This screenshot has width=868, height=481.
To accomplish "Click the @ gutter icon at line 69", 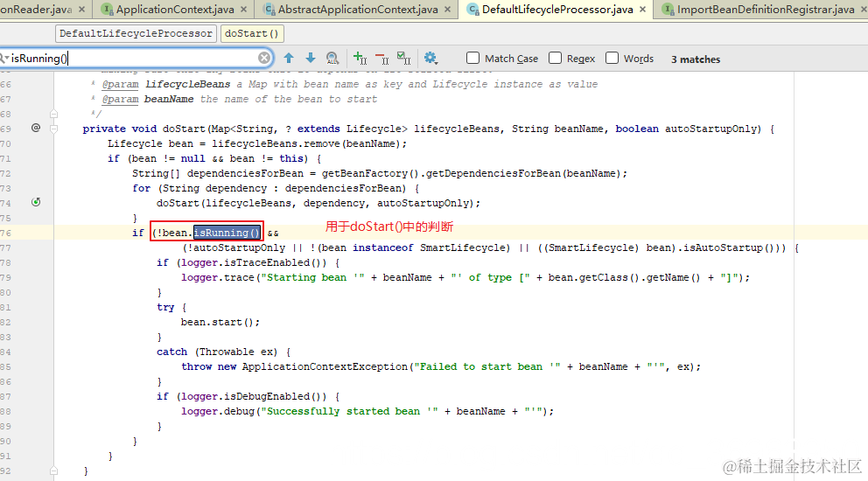I will pos(36,128).
